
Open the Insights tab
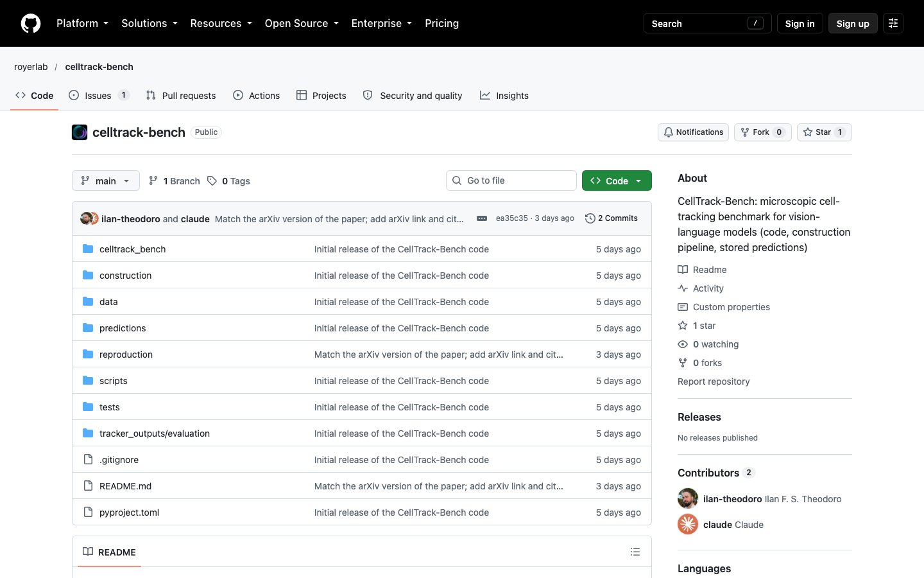tap(504, 95)
